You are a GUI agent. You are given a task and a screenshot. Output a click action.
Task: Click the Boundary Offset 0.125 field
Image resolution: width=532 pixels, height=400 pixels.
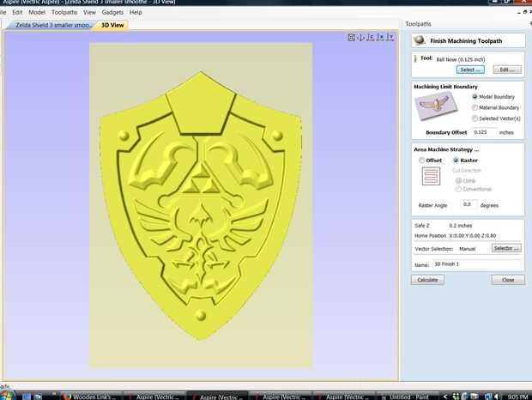point(484,132)
